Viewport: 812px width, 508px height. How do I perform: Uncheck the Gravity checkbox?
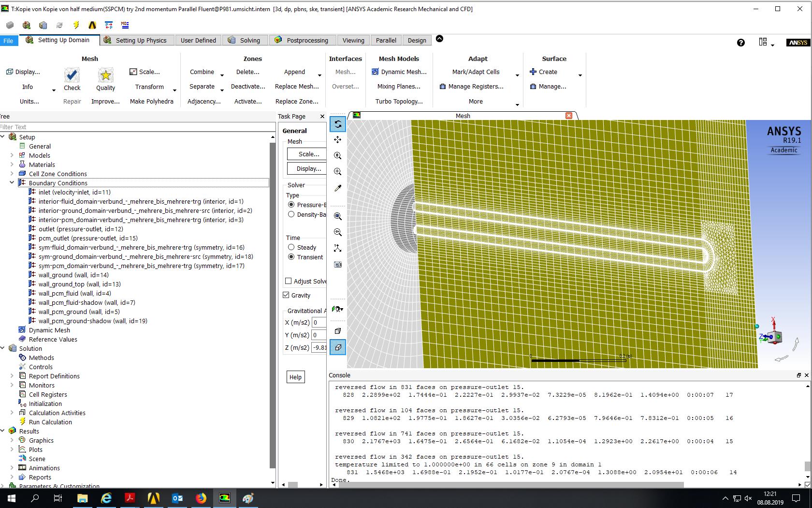(286, 295)
